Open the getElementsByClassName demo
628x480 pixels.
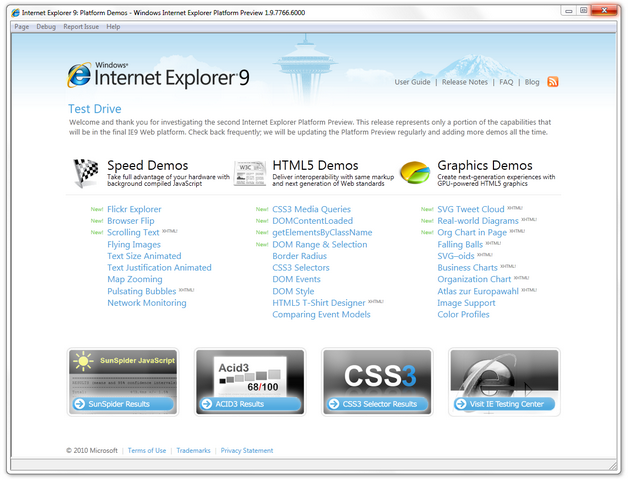tap(322, 232)
